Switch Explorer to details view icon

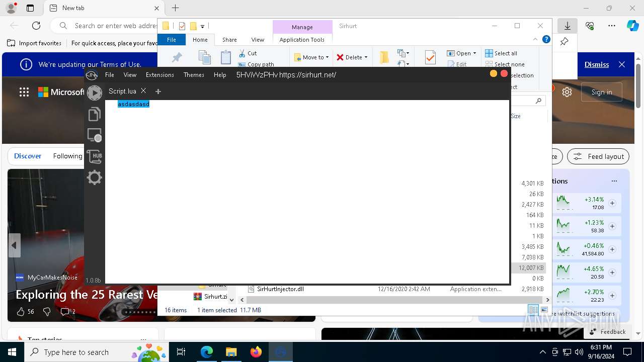pos(533,310)
